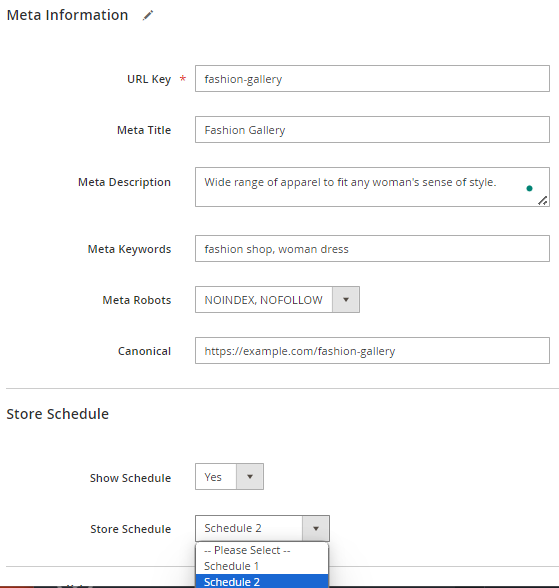Click the URL Key input field

pos(372,79)
